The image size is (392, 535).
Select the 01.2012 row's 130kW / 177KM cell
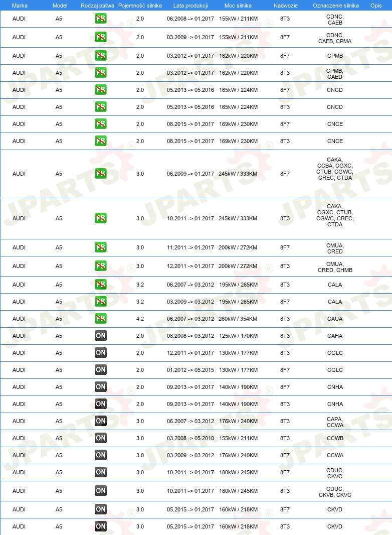(x=238, y=370)
